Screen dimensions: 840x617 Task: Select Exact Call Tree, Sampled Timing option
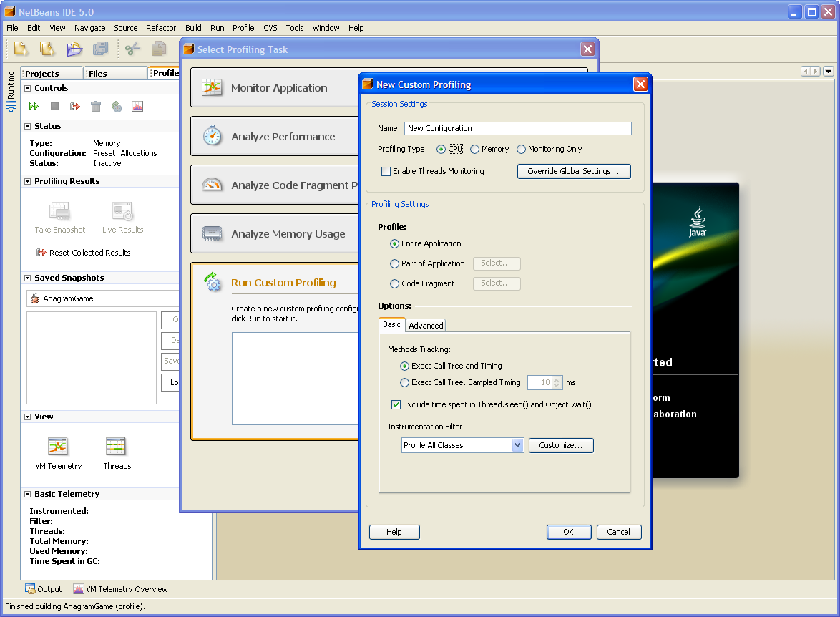[405, 383]
